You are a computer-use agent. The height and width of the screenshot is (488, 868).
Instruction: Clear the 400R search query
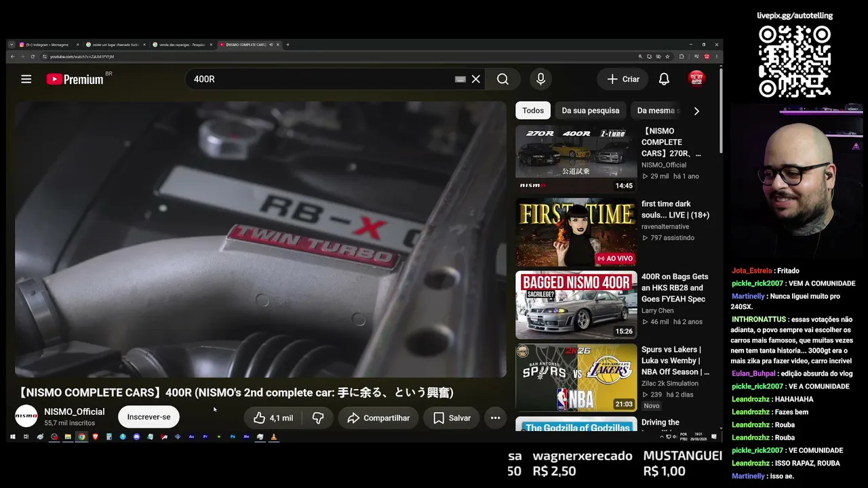tap(476, 79)
